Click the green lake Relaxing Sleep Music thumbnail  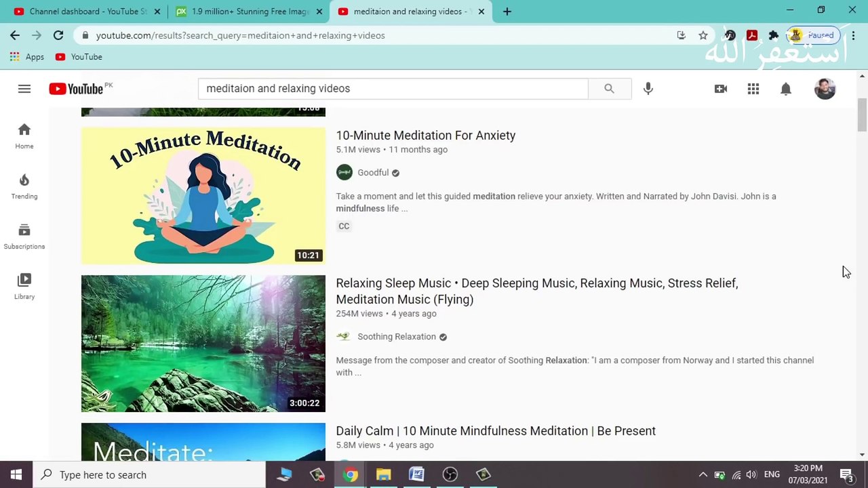tap(203, 344)
